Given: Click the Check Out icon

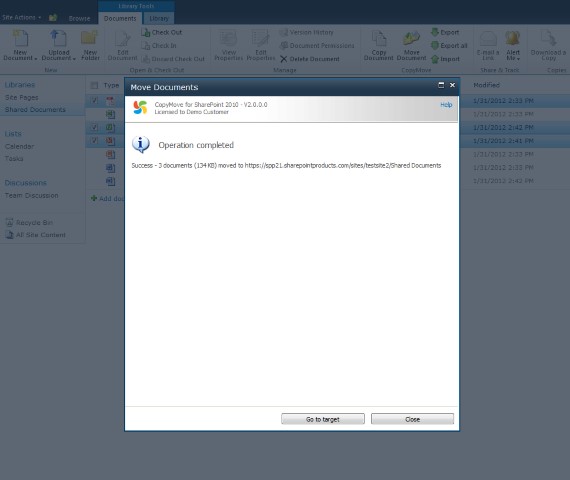Looking at the screenshot, I should [x=145, y=32].
